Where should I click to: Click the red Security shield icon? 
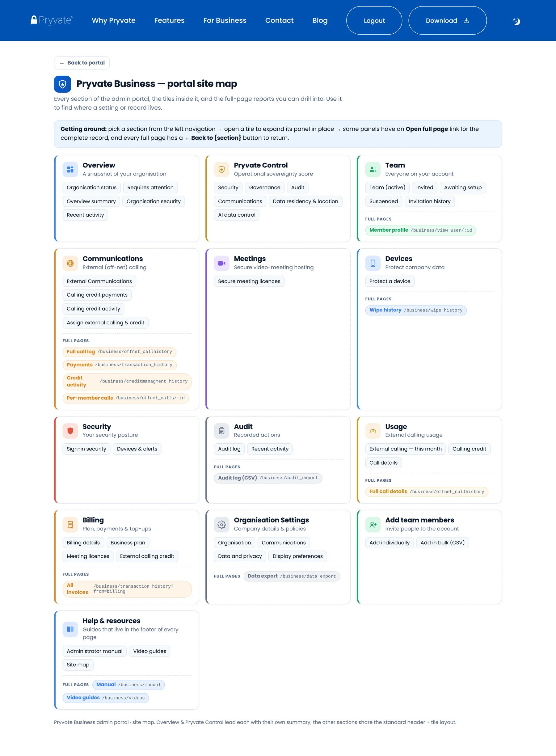(70, 431)
